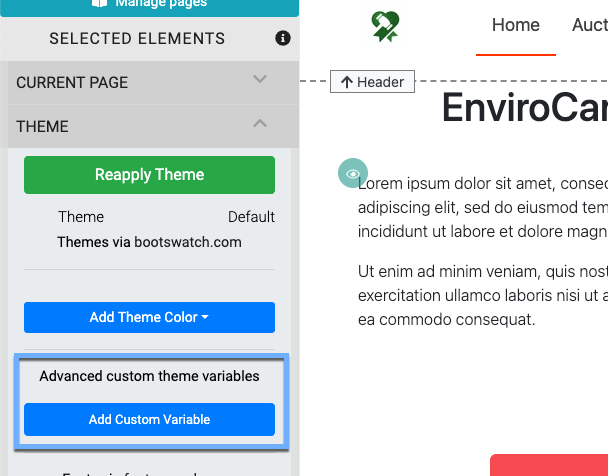
Task: Click the Advanced custom theme variables label
Action: pyautogui.click(x=149, y=377)
